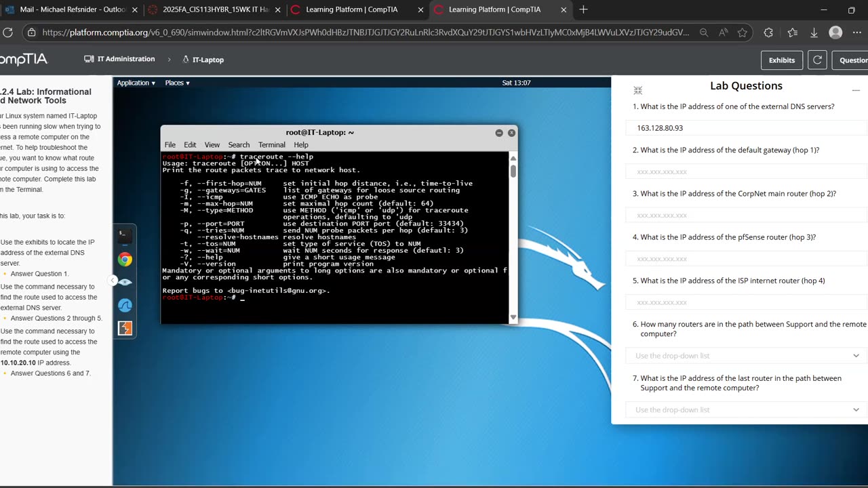This screenshot has width=868, height=488.
Task: Click the Lab: Informational Network Tools title
Action: 45,96
